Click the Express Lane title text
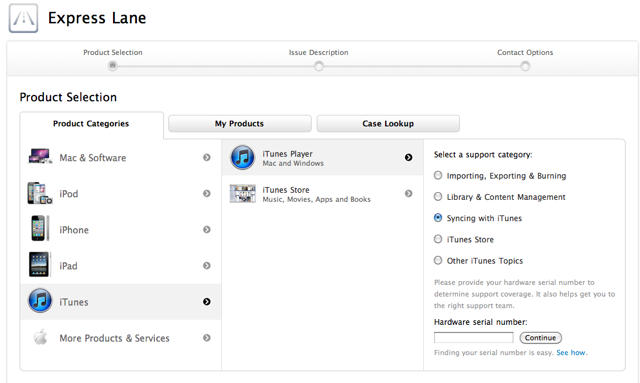640x383 pixels. [x=97, y=18]
